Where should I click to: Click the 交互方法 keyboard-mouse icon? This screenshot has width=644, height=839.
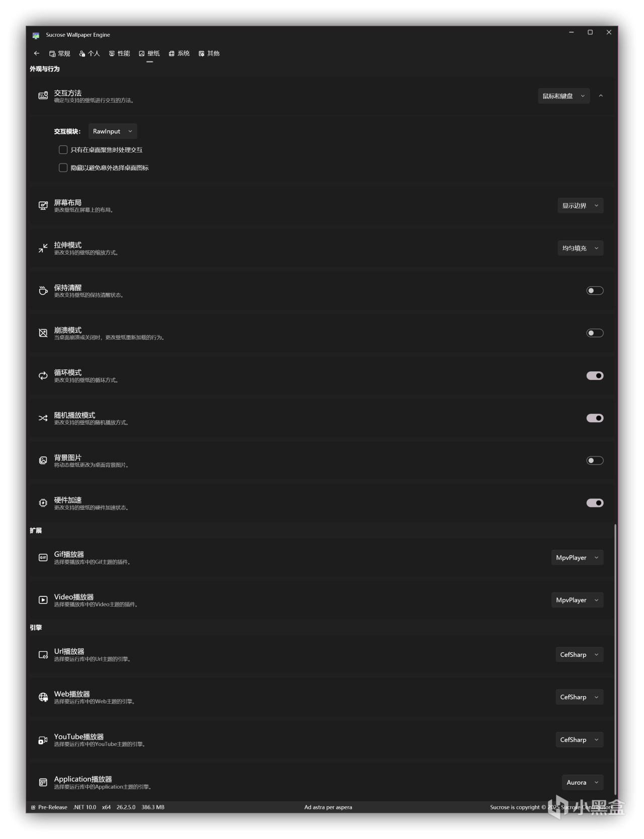(43, 96)
